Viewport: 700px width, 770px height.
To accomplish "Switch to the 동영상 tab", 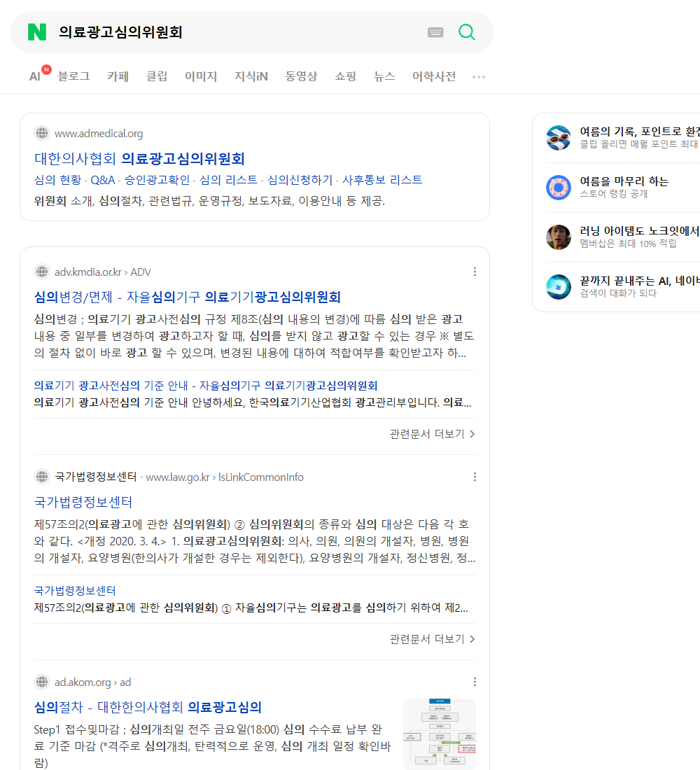I will point(301,76).
